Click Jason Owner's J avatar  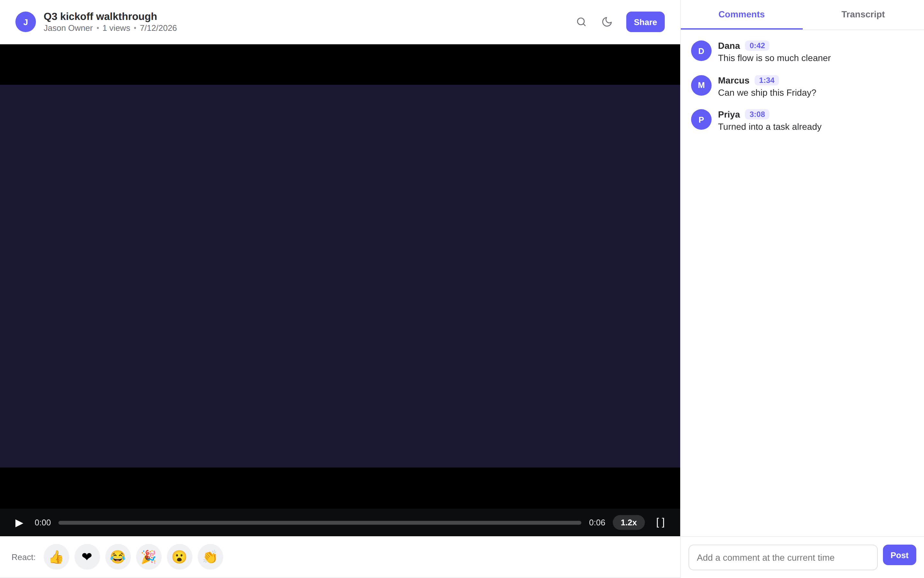[x=26, y=22]
